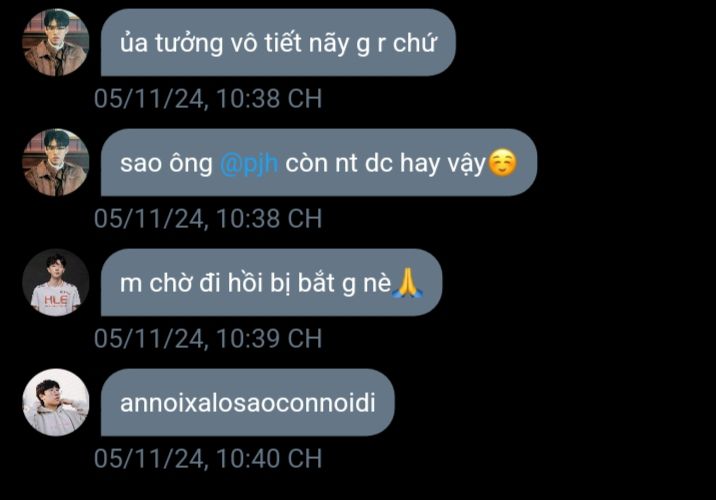Image resolution: width=716 pixels, height=500 pixels.
Task: Select the "còn nt dc hay vậy" message bubble
Action: [x=319, y=163]
